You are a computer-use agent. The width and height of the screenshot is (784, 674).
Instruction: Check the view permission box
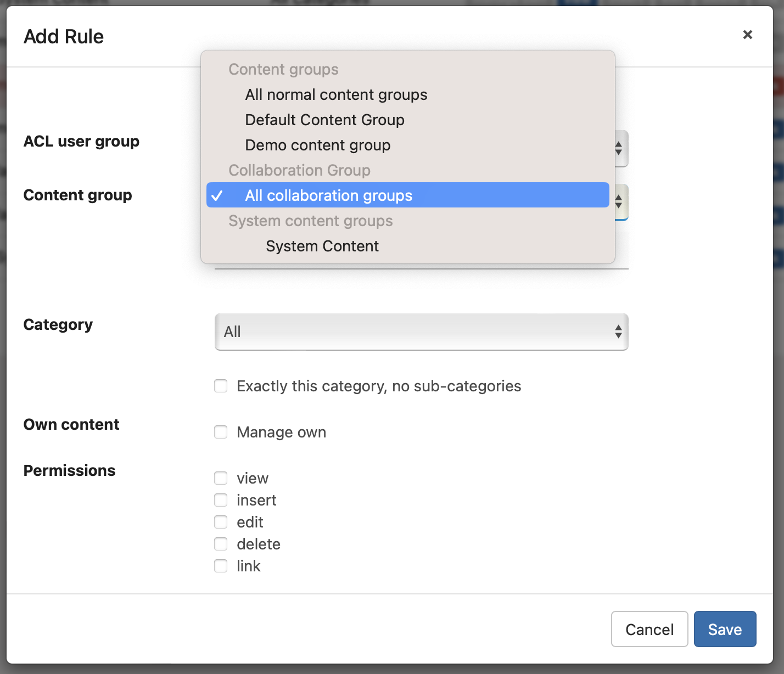(x=221, y=479)
